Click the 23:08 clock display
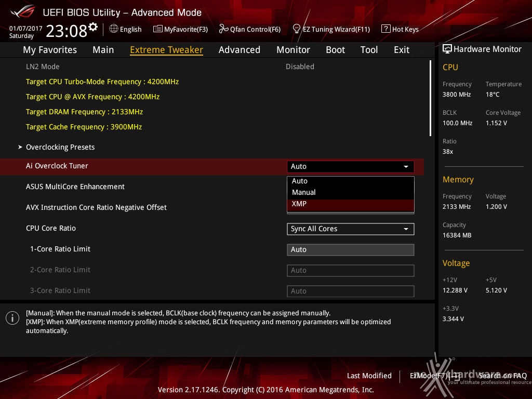 [x=66, y=31]
